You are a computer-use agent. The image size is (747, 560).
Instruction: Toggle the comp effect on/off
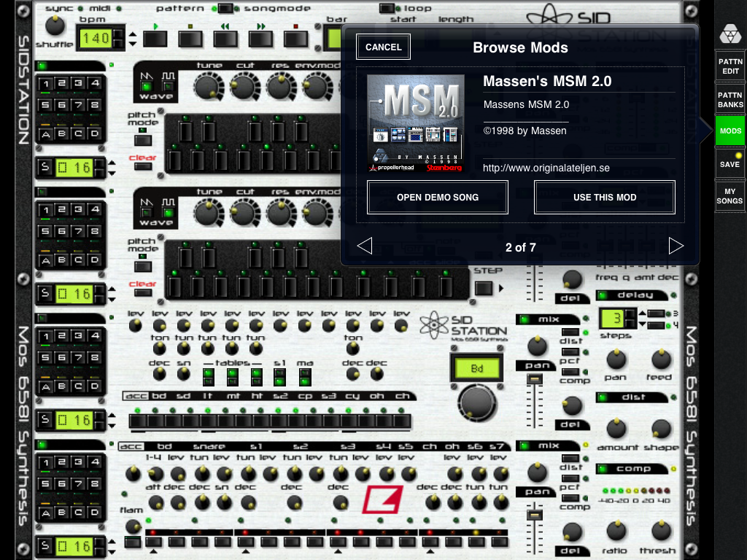[x=603, y=469]
